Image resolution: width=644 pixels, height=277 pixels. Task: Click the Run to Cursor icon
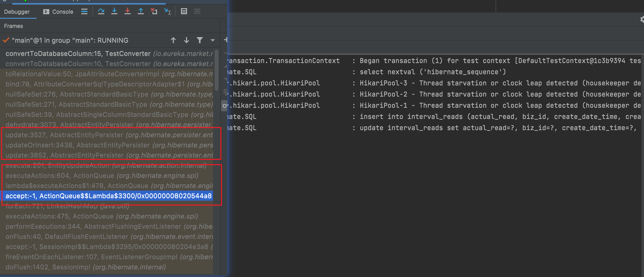point(167,11)
